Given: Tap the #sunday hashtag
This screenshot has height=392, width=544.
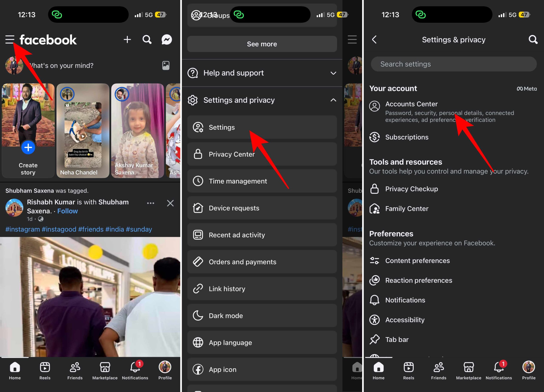Looking at the screenshot, I should point(139,229).
